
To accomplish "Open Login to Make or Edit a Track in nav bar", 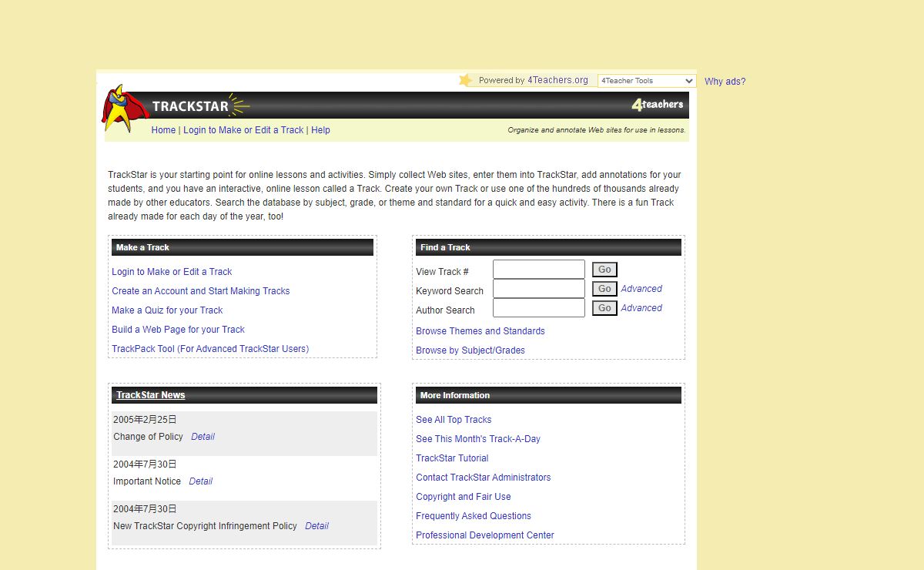I will coord(243,130).
